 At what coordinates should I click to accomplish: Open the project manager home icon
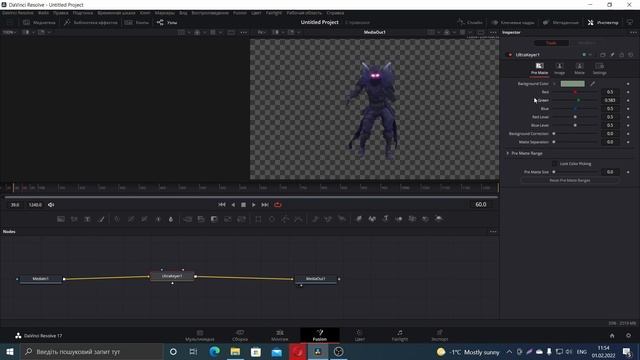(612, 336)
